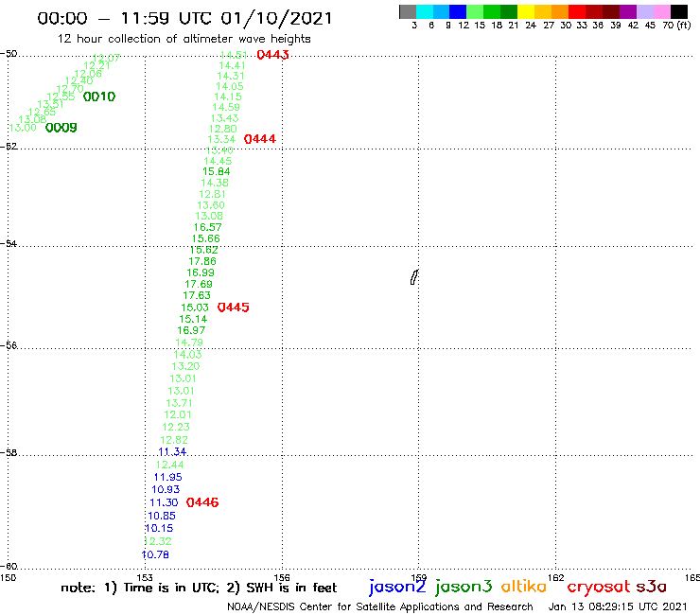Click the wave height value 12.23
The image size is (700, 615).
point(176,427)
